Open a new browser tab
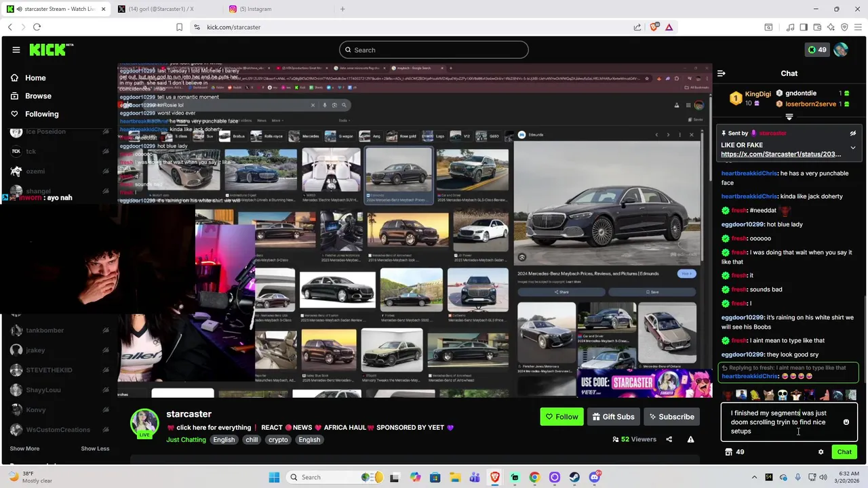Viewport: 868px width, 488px height. [x=342, y=9]
